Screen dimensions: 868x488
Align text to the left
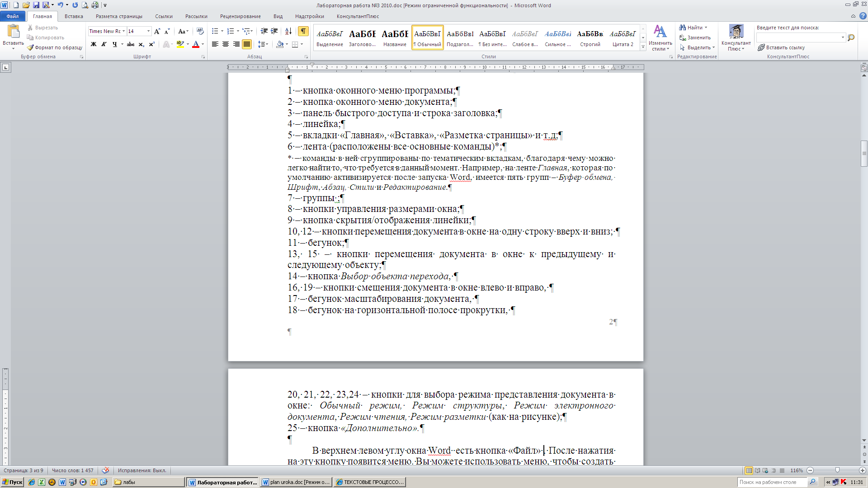(215, 44)
